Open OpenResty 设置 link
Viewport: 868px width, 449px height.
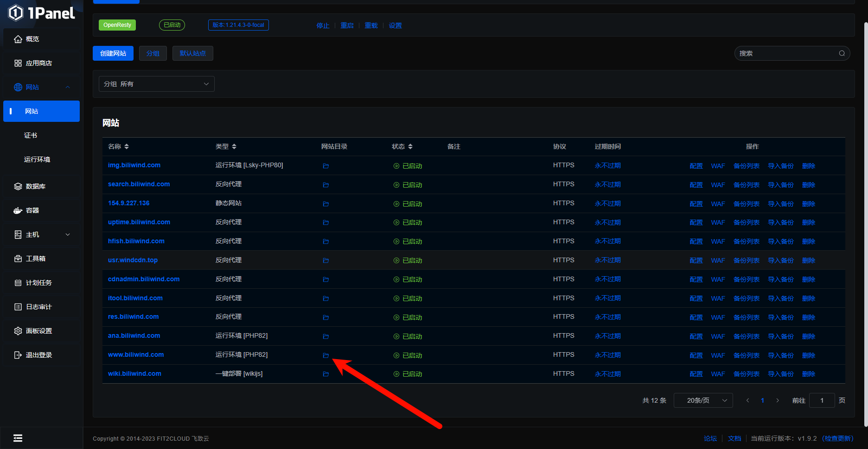[x=395, y=25]
